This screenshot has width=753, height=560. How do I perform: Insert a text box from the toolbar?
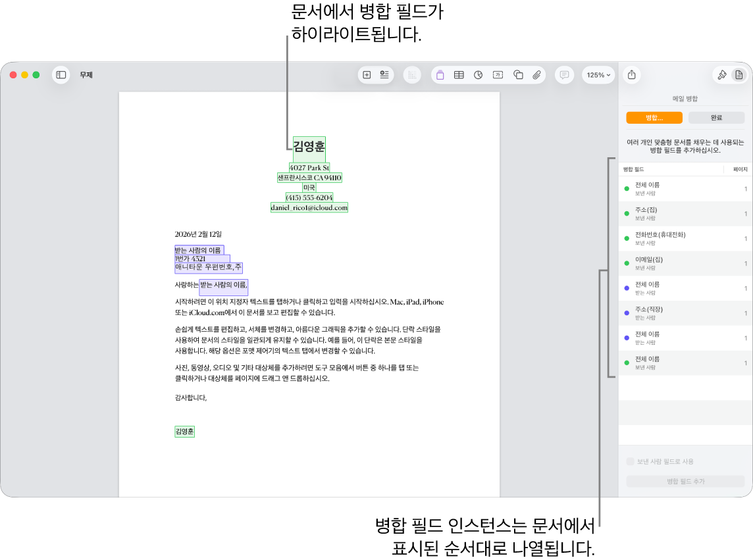pos(498,75)
